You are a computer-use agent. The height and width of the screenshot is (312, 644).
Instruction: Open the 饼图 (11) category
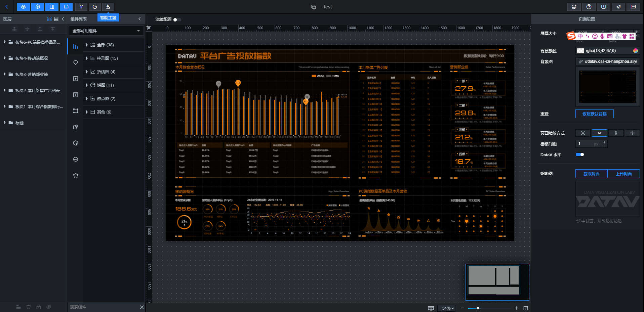pos(114,85)
